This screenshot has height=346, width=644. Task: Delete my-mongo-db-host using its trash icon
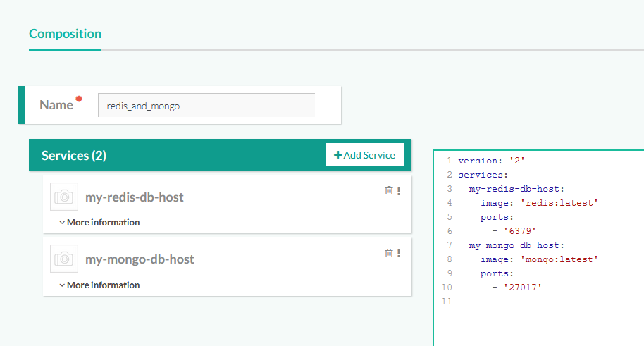point(388,253)
